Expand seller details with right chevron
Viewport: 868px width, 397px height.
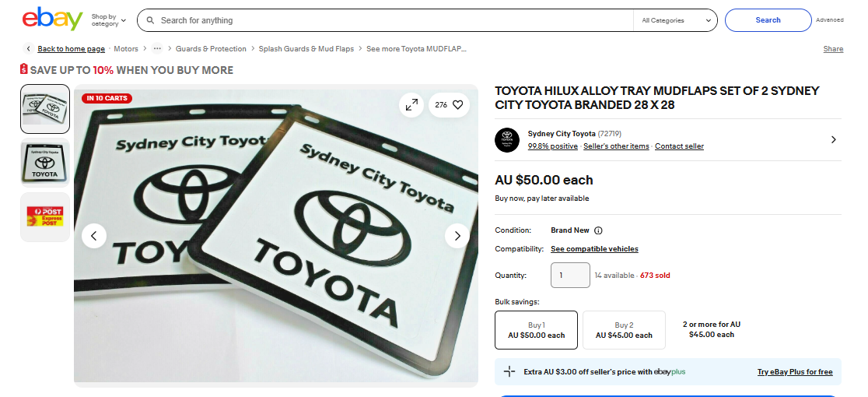click(833, 140)
